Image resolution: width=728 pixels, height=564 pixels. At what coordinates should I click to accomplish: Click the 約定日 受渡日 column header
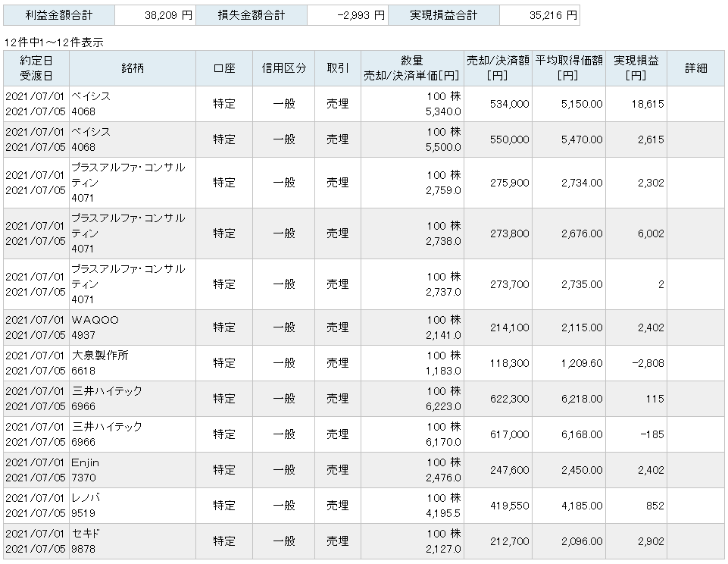pyautogui.click(x=36, y=68)
